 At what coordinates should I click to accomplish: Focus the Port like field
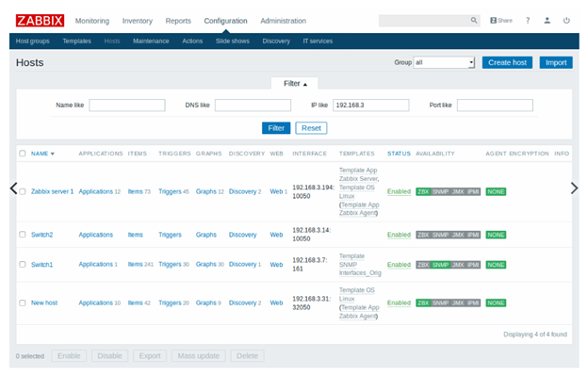coord(495,106)
